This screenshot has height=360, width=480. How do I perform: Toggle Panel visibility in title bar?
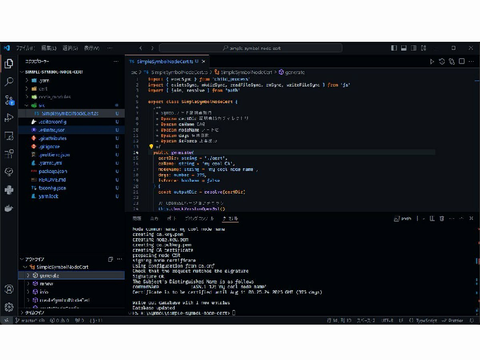point(404,48)
